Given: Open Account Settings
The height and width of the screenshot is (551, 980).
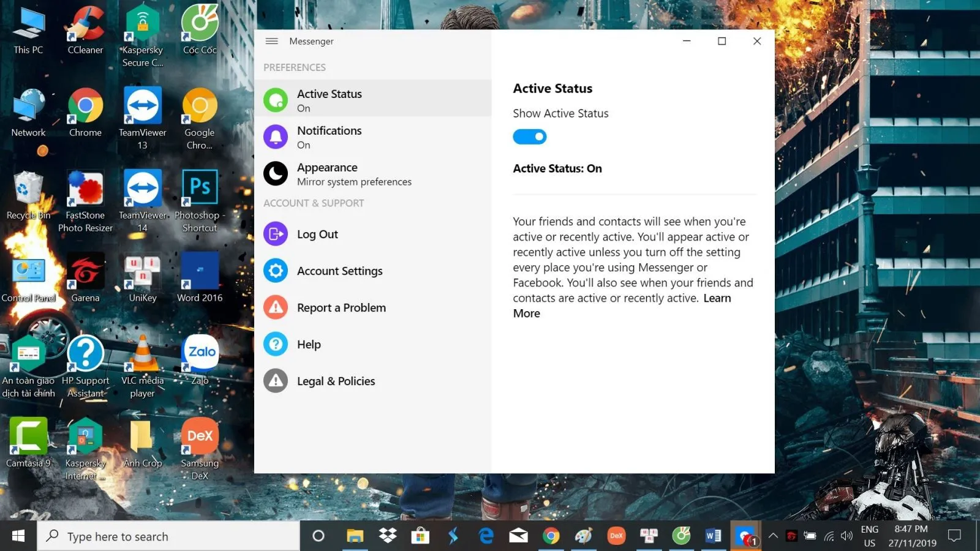Looking at the screenshot, I should [372, 271].
